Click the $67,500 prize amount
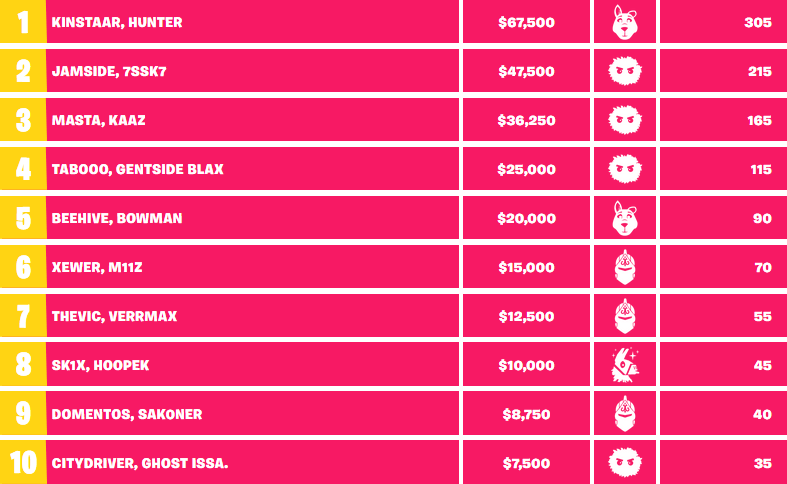This screenshot has width=787, height=484. (526, 22)
